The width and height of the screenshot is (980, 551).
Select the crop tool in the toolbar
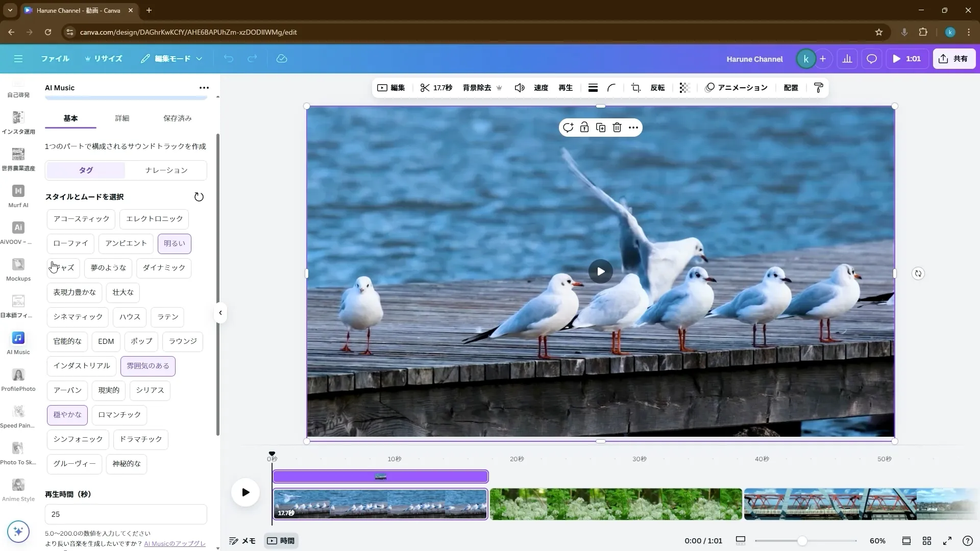point(635,87)
